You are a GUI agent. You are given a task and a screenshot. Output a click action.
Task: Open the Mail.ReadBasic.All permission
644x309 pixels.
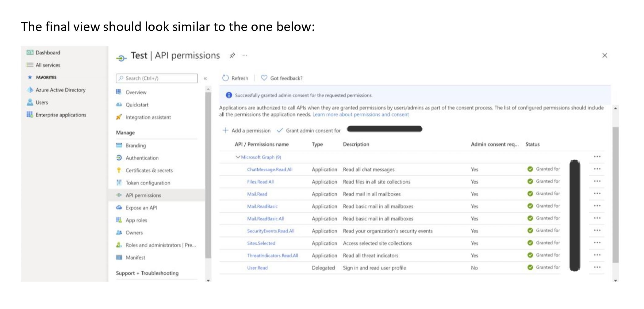click(x=265, y=219)
